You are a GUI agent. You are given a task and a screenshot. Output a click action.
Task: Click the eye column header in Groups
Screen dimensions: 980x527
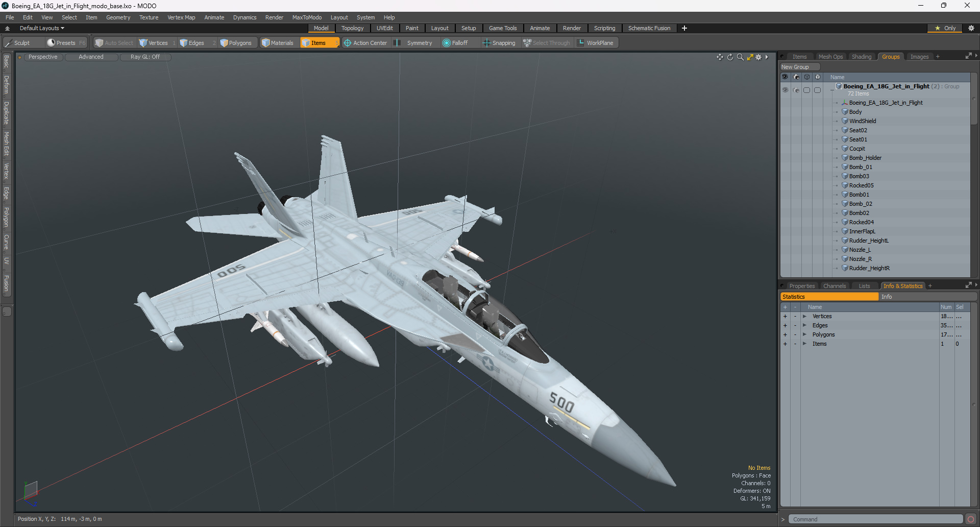(x=785, y=77)
